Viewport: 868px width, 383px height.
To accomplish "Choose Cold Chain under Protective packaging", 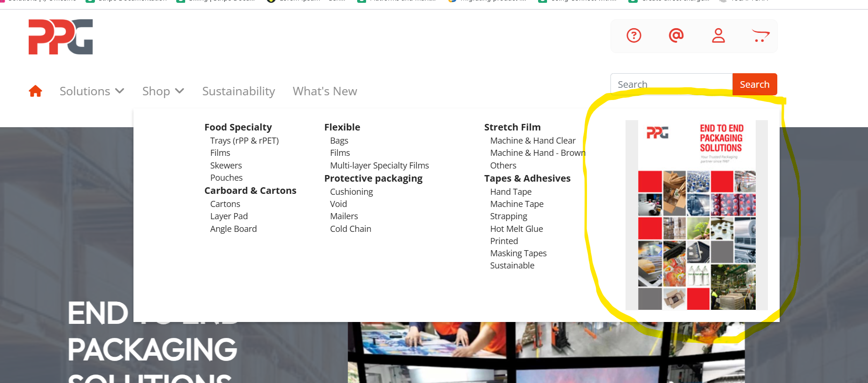I will 350,229.
